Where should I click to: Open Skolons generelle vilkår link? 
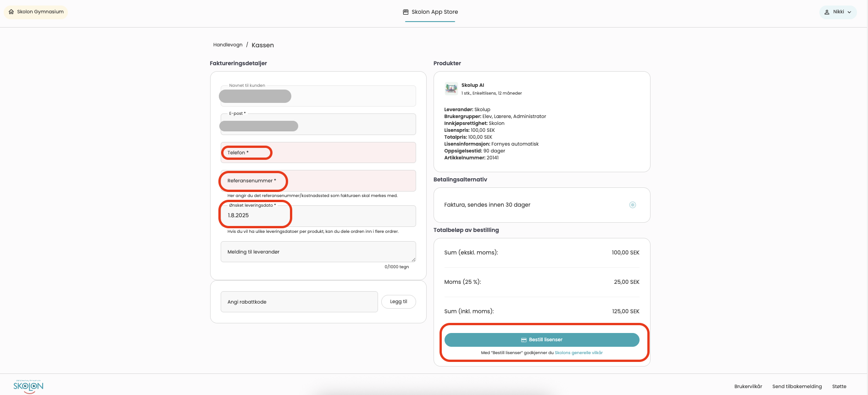(x=579, y=353)
